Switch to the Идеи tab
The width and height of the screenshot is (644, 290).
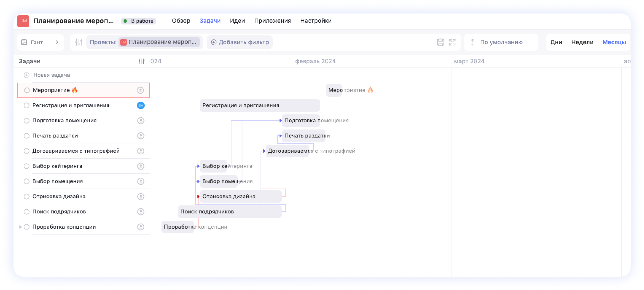coord(237,21)
